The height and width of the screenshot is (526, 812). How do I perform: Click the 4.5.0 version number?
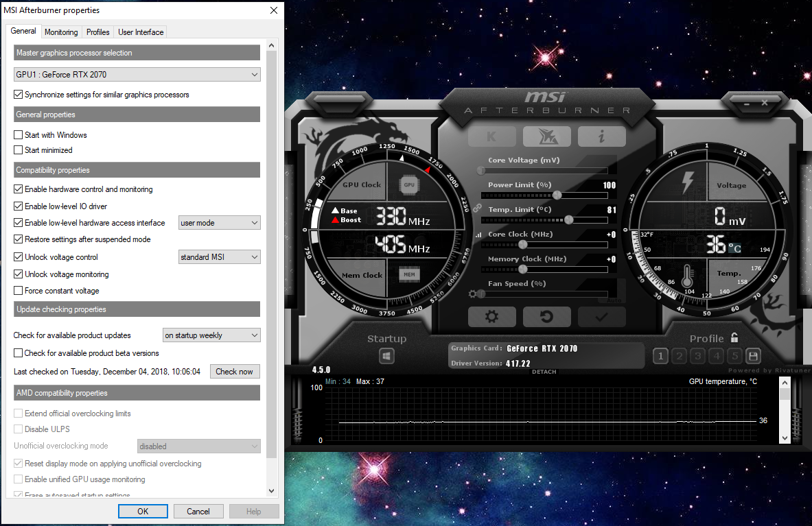[321, 370]
